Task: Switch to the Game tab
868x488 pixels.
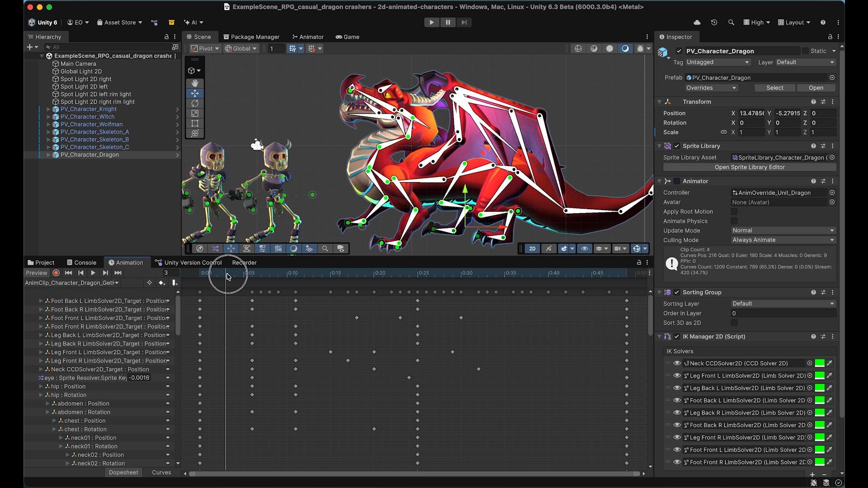Action: point(347,37)
